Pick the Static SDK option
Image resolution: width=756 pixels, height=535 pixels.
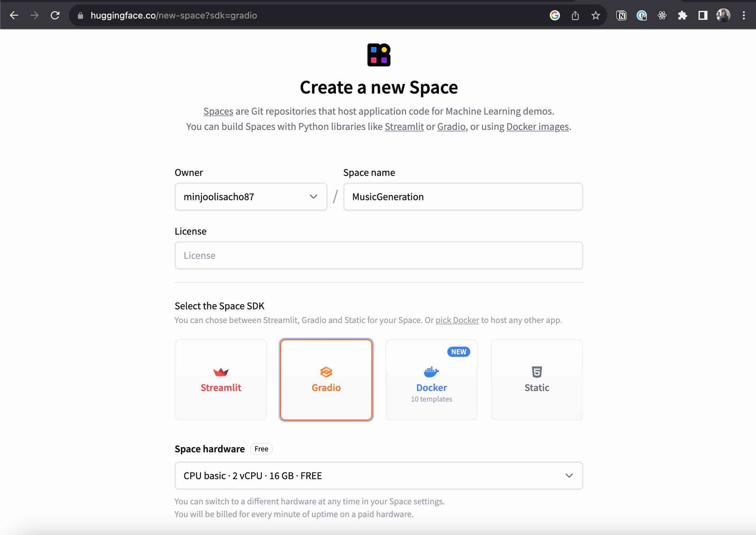[x=536, y=379]
